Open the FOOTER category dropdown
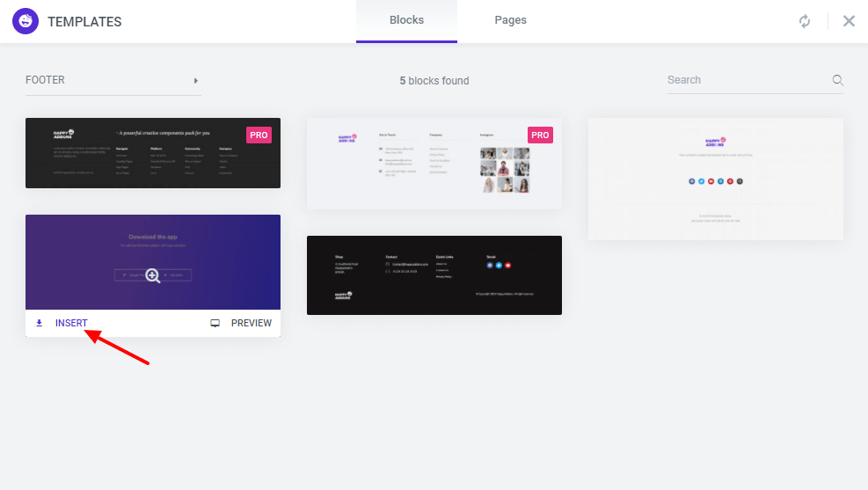Viewport: 868px width, 490px height. click(113, 80)
